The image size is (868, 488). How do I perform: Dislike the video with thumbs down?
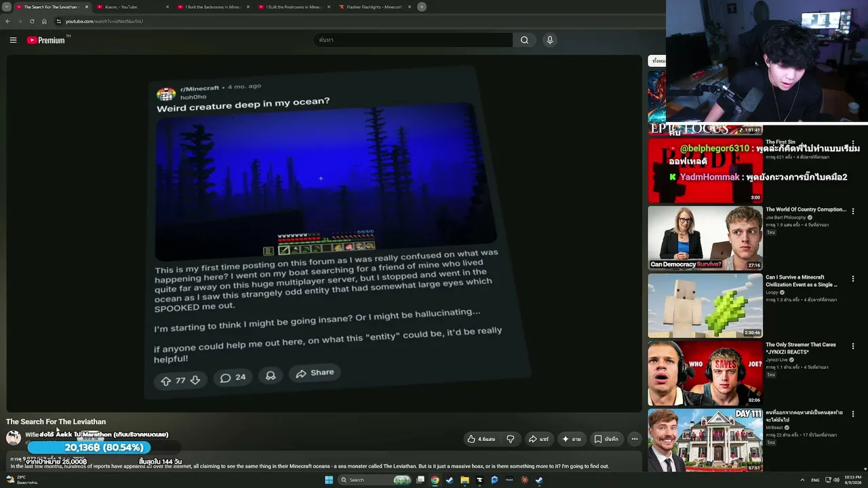[x=511, y=439]
